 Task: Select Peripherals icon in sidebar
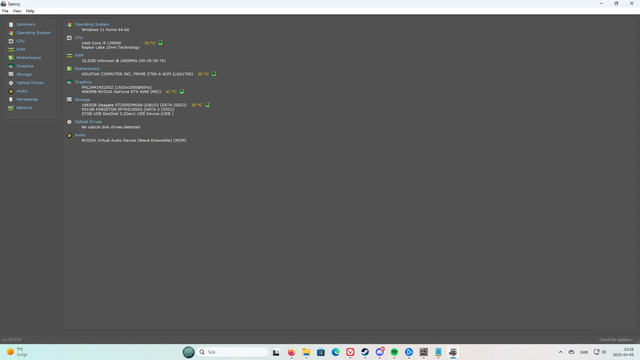coord(11,100)
